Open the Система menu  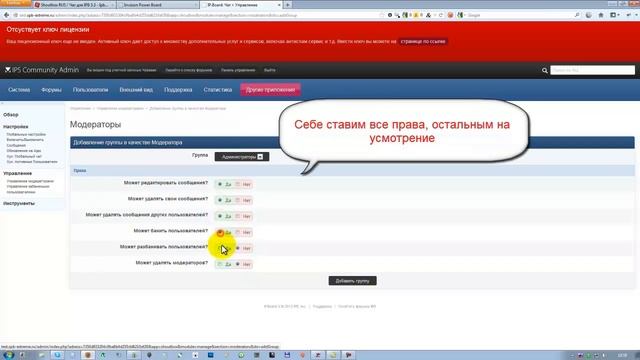[19, 90]
